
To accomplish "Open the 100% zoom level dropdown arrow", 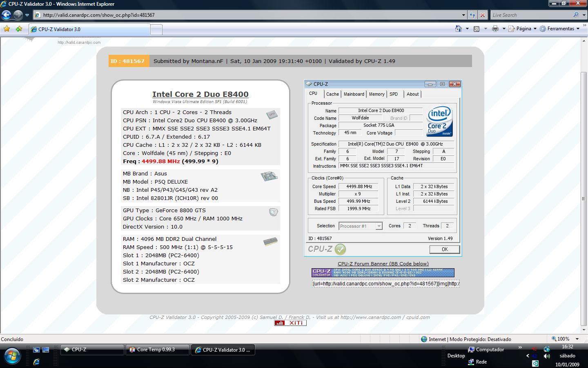I will coord(577,339).
